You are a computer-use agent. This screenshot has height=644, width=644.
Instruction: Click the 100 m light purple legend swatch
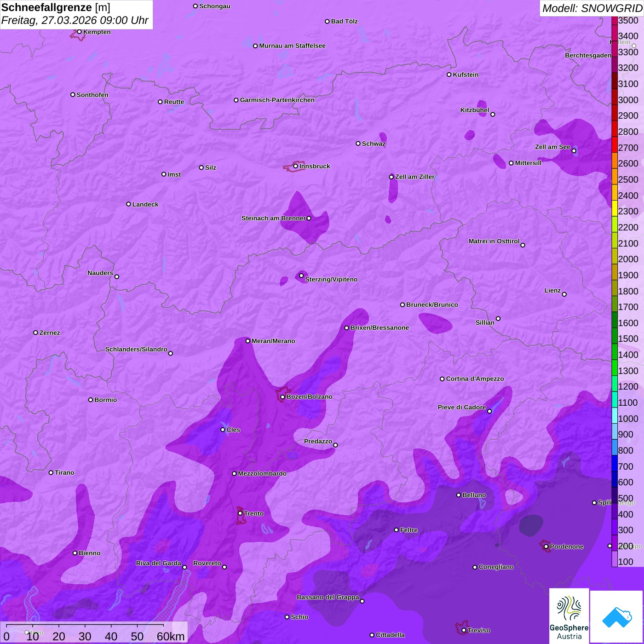615,559
